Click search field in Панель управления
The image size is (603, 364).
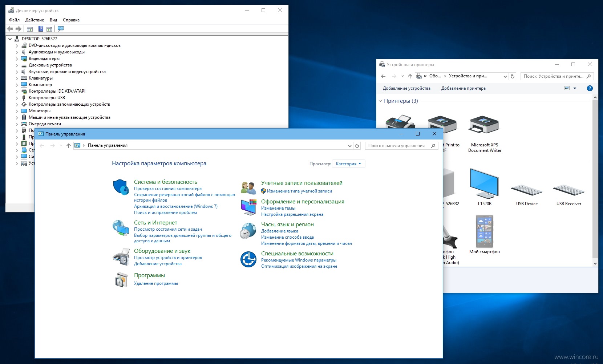pos(401,146)
